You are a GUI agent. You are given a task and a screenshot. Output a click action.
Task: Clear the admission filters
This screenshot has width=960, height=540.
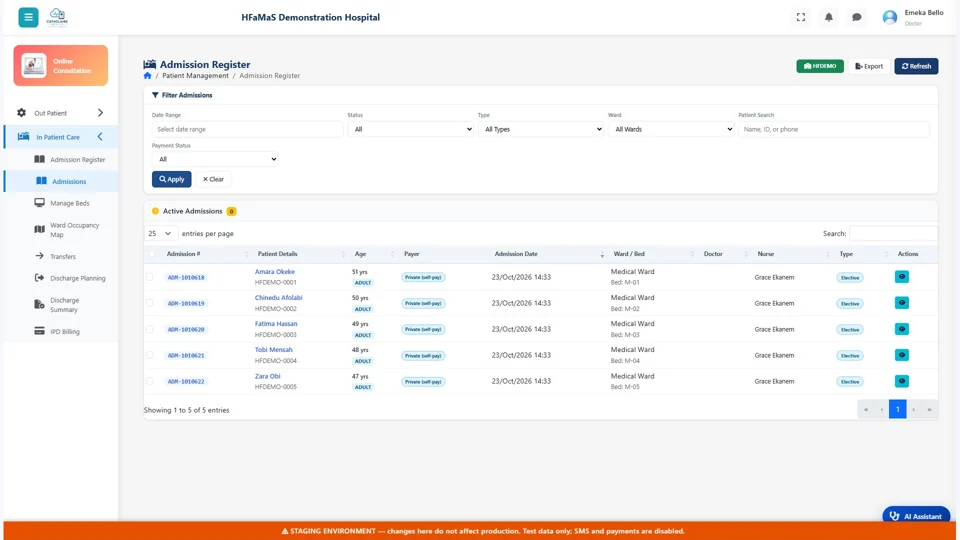(x=213, y=179)
